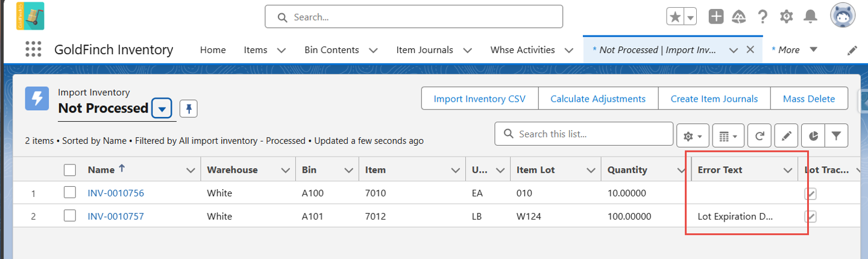Open the notifications bell
This screenshot has height=259, width=868.
(811, 17)
